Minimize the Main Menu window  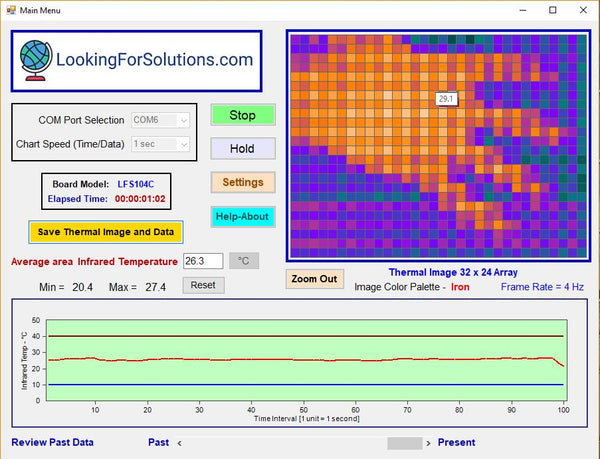[x=523, y=10]
